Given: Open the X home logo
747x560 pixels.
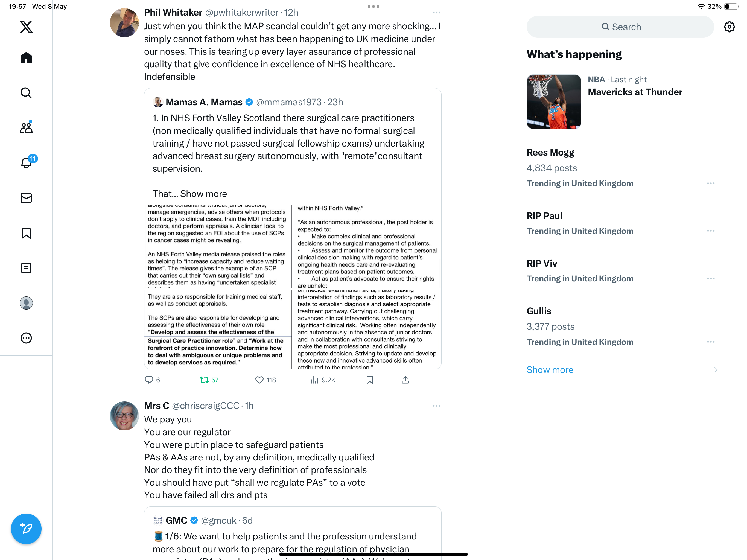Looking at the screenshot, I should click(26, 27).
